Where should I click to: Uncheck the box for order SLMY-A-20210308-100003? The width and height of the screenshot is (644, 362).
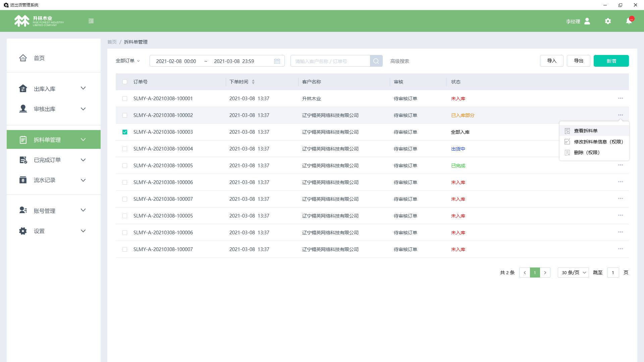pyautogui.click(x=125, y=132)
